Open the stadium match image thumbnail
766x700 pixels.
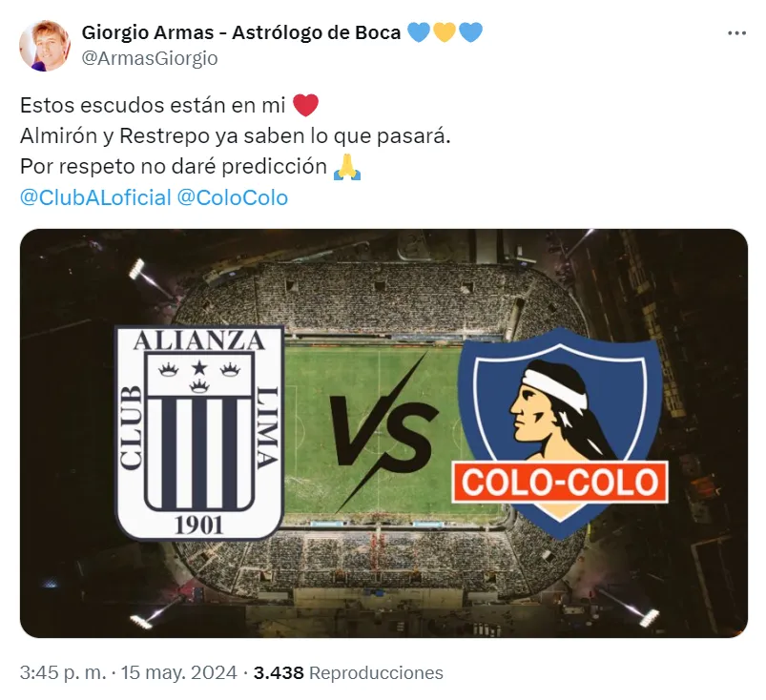(383, 433)
